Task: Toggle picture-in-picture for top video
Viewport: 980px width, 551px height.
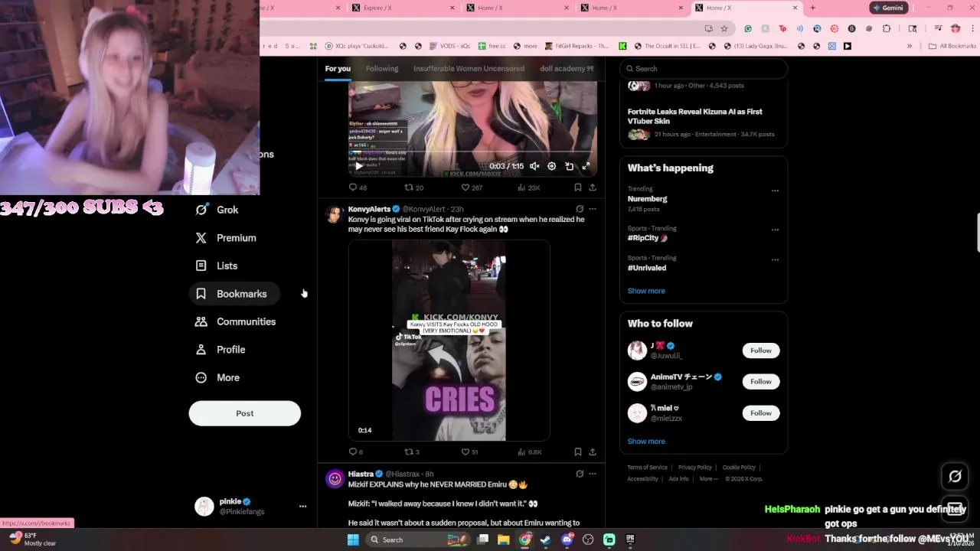Action: 569,166
